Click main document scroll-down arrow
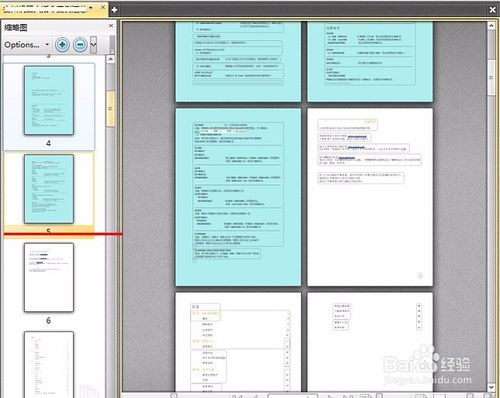The height and width of the screenshot is (398, 500). (x=491, y=387)
